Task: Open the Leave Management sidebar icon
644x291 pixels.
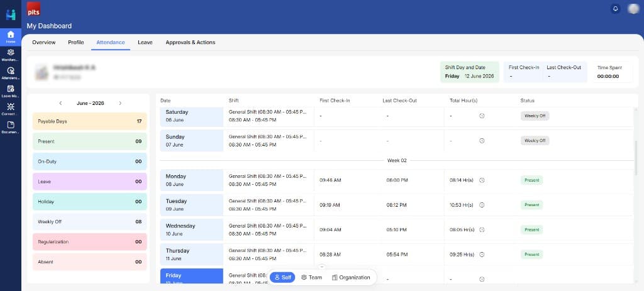Action: click(x=11, y=91)
